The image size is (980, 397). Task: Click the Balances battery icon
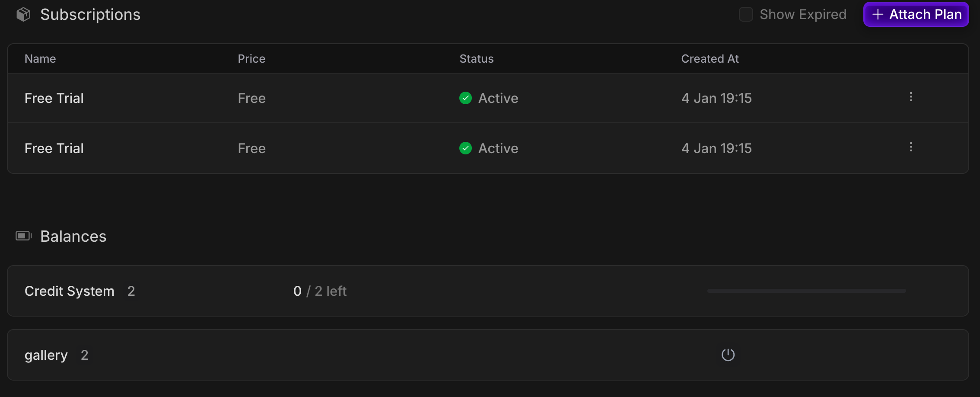point(24,236)
